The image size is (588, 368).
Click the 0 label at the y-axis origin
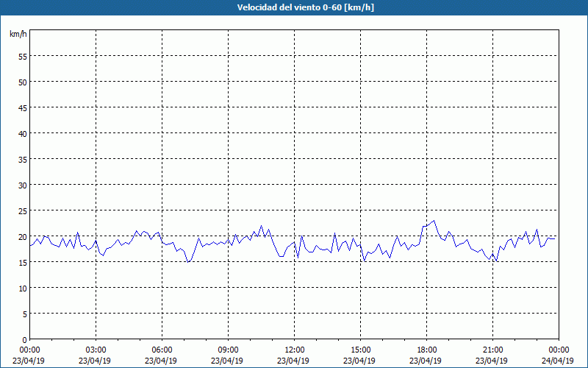click(24, 339)
